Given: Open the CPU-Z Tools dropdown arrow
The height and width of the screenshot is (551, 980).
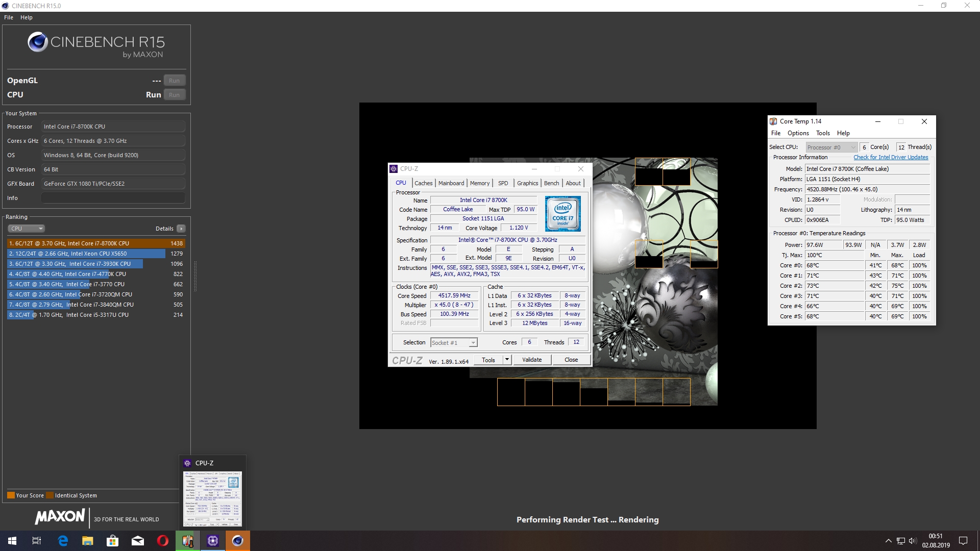Looking at the screenshot, I should coord(507,360).
